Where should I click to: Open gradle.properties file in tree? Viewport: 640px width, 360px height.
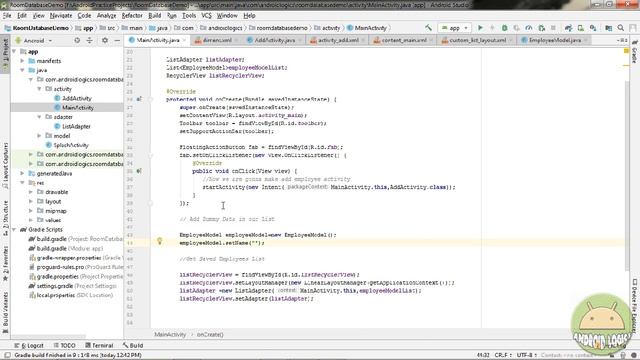(x=57, y=277)
